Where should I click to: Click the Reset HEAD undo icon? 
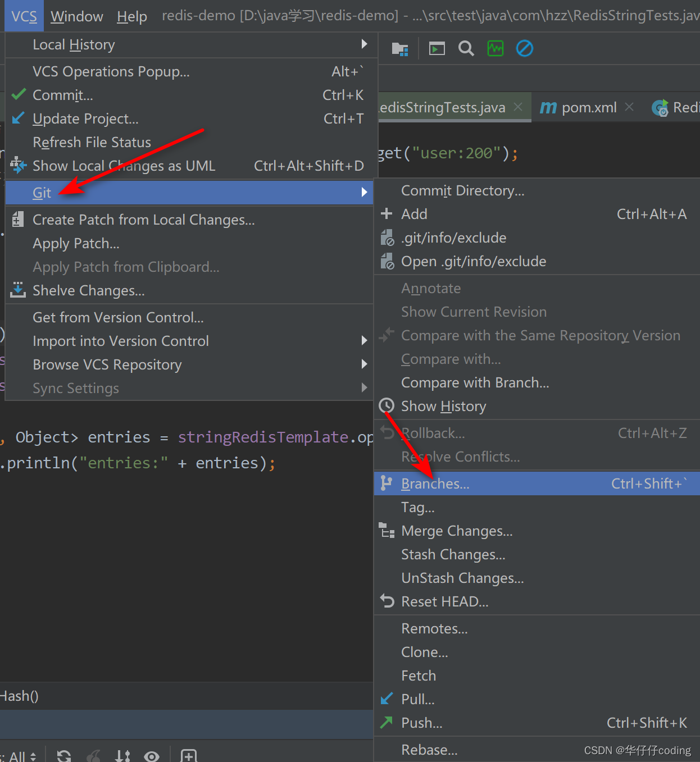(x=387, y=601)
